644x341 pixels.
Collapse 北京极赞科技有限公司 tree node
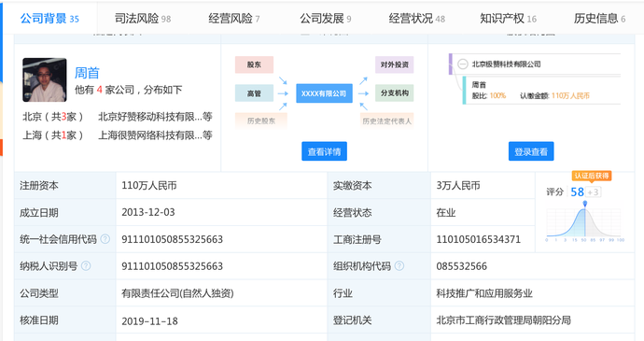coord(463,64)
